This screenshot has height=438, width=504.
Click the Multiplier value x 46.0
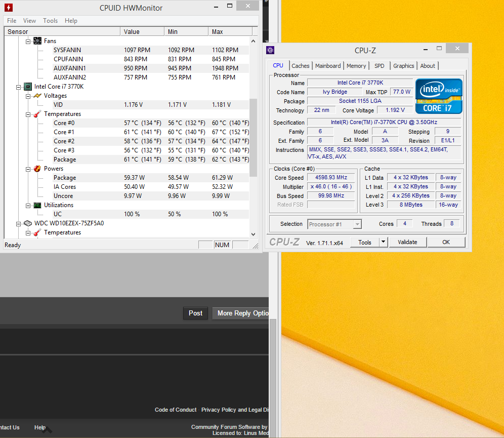point(331,186)
